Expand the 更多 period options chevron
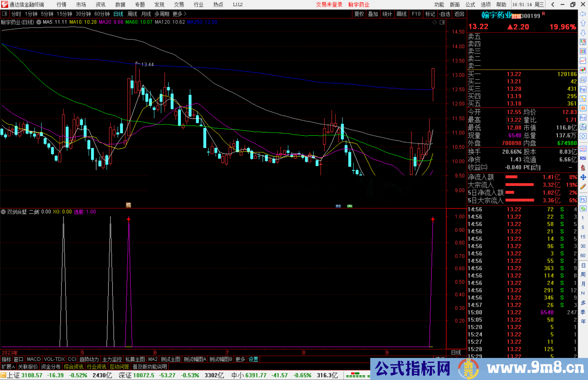Image resolution: width=588 pixels, height=380 pixels. coord(185,14)
